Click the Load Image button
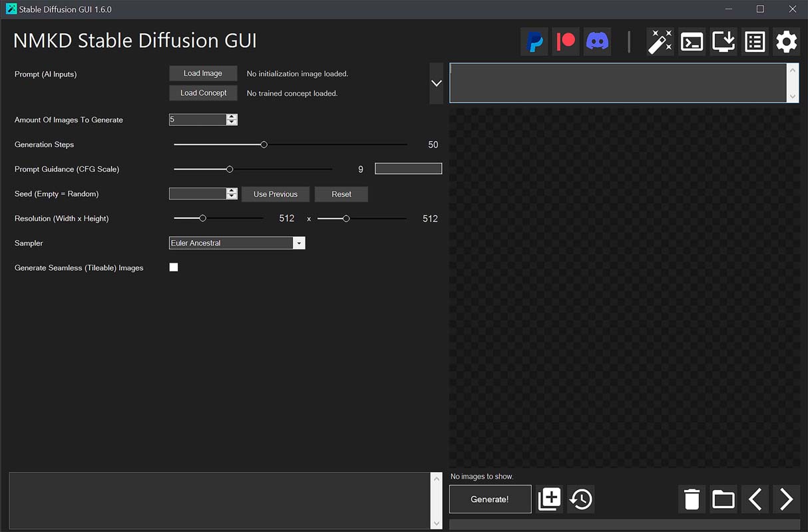The width and height of the screenshot is (808, 532). pos(203,73)
